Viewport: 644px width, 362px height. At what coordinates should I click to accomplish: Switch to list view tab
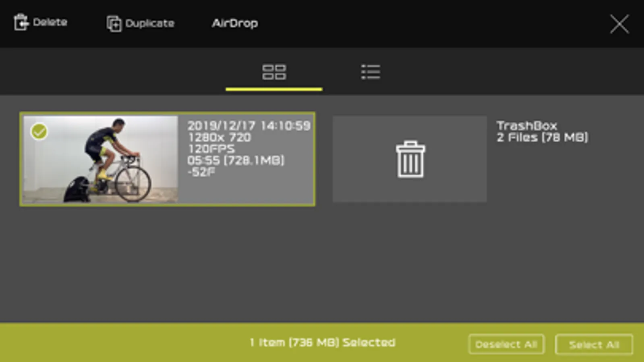click(x=371, y=72)
